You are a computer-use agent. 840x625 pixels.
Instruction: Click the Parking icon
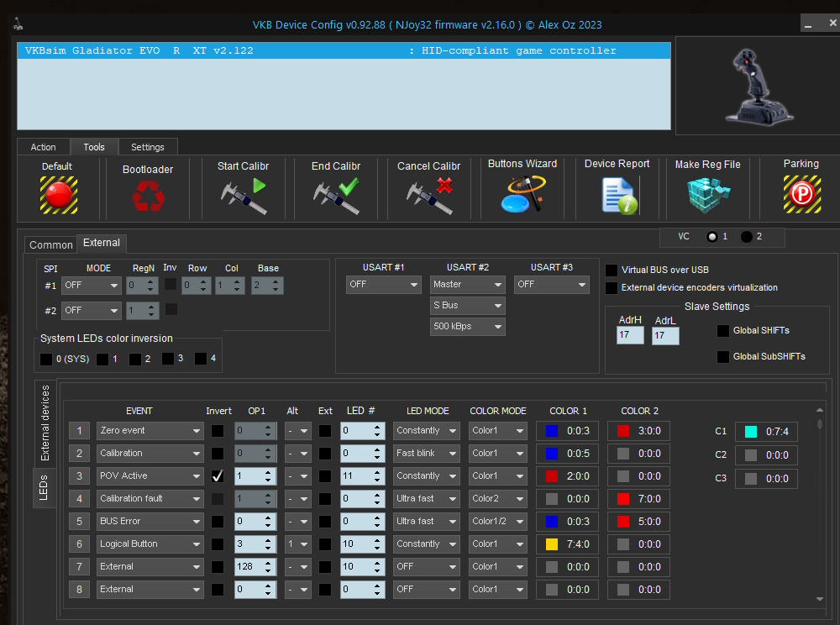pos(801,194)
